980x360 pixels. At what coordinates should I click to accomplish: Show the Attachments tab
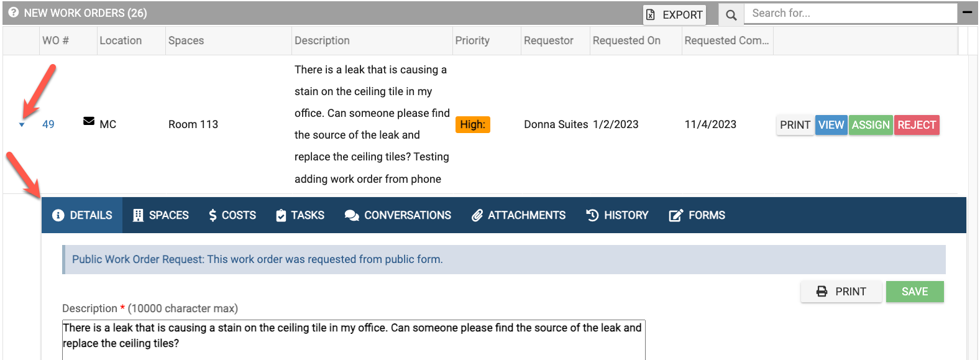[518, 215]
